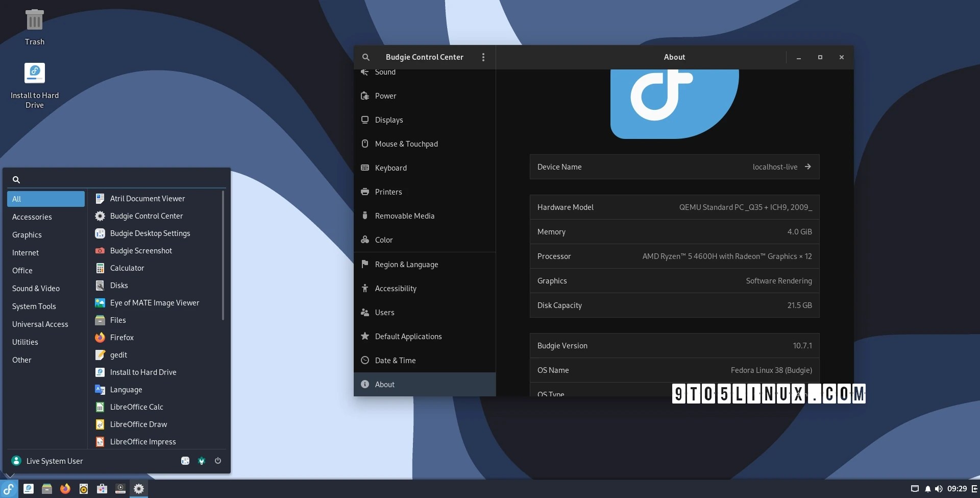Viewport: 980px width, 498px height.
Task: Click the Device Name arrow to edit it
Action: click(x=808, y=167)
